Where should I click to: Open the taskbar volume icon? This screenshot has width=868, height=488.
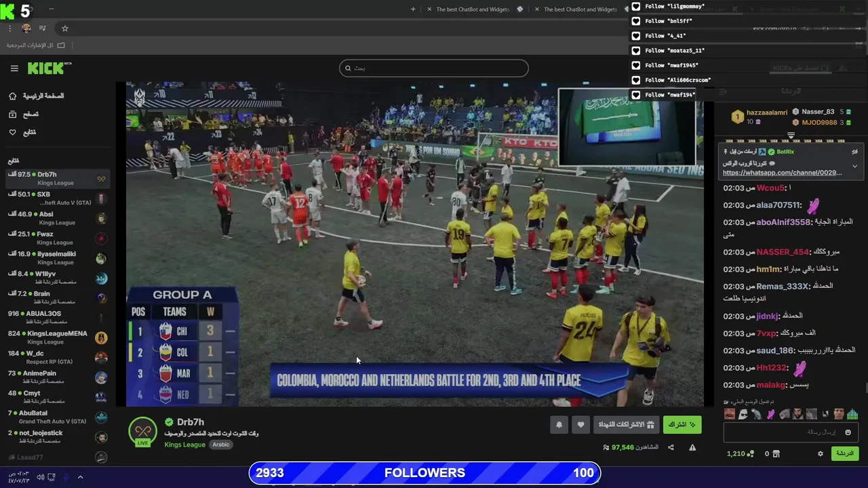coord(40,477)
